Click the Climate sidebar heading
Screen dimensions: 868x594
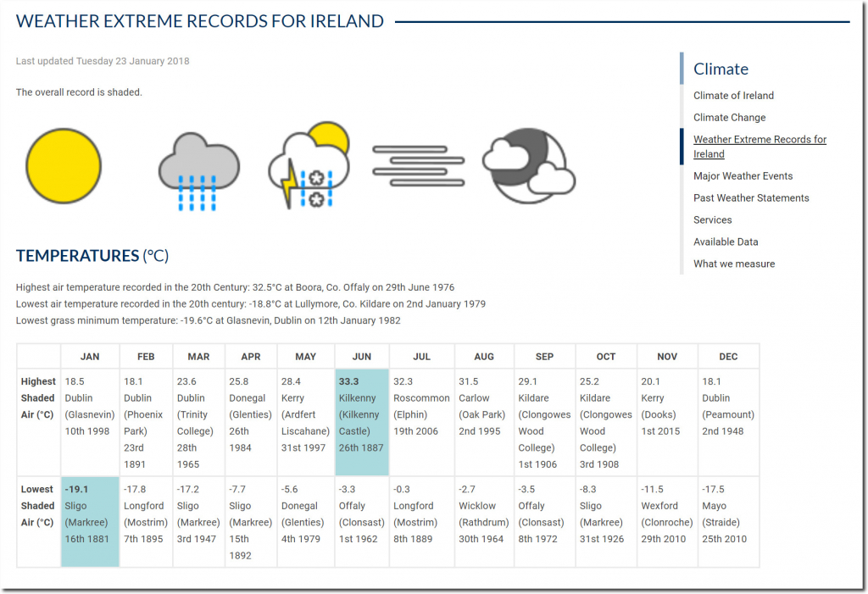point(721,69)
